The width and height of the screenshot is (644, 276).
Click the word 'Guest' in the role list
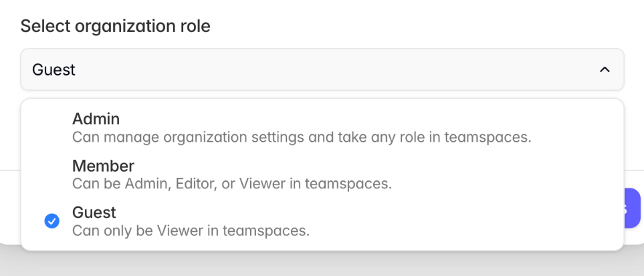coord(94,213)
